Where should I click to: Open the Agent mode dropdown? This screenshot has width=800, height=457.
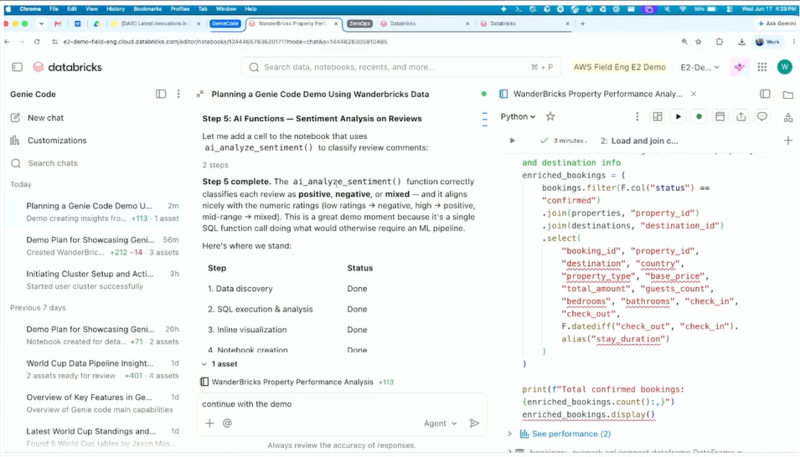pyautogui.click(x=440, y=423)
